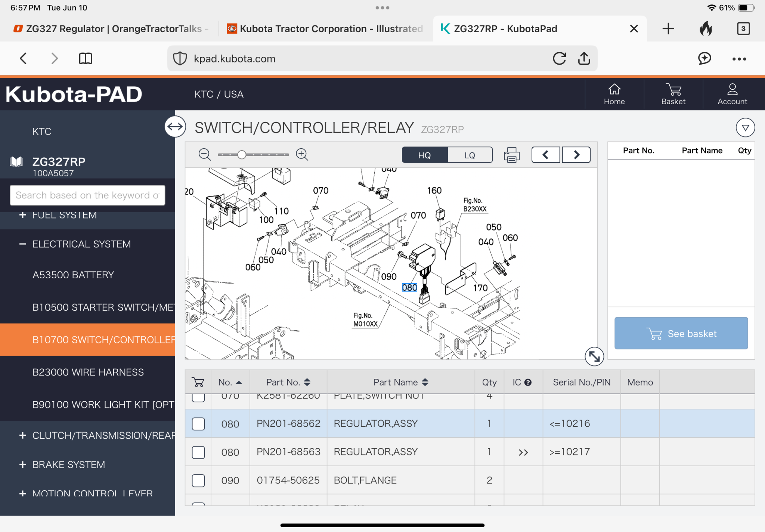The width and height of the screenshot is (765, 532).
Task: Reload the kpad.kubota.com page
Action: click(559, 58)
